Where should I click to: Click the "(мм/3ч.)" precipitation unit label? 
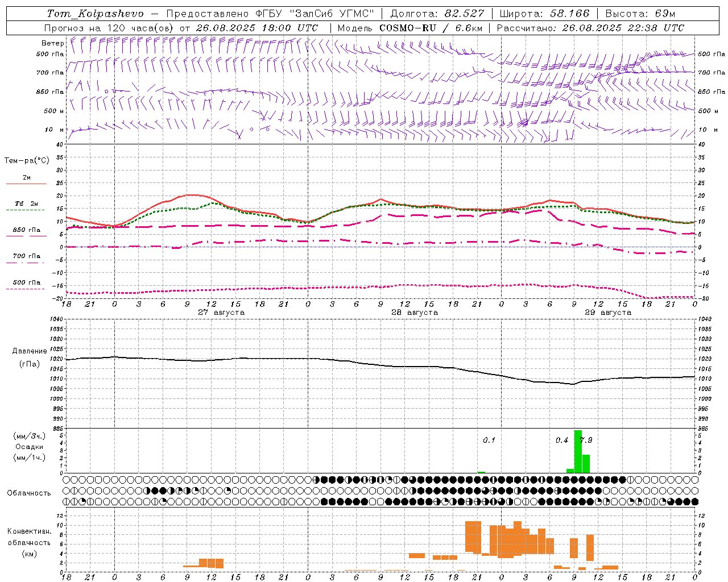(29, 436)
